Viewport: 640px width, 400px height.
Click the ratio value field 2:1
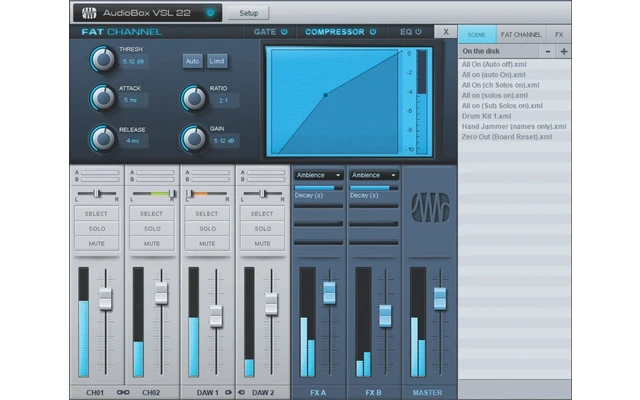point(224,100)
